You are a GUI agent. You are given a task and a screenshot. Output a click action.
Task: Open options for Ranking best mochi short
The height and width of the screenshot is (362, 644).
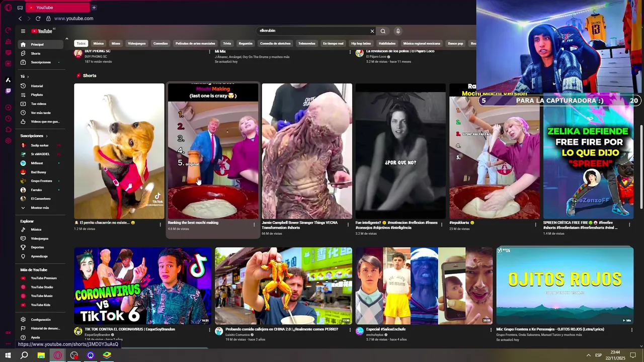[x=254, y=225]
